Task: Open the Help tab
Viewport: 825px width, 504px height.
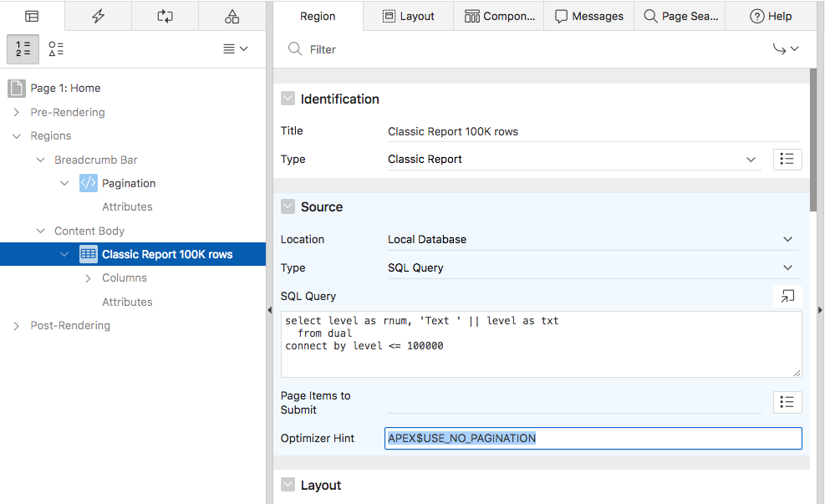Action: [770, 16]
